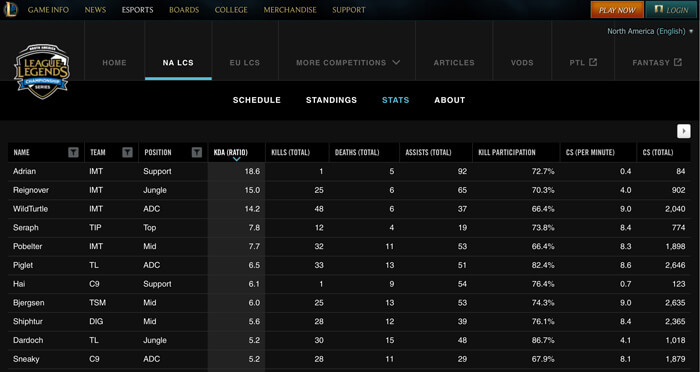This screenshot has height=372, width=700.
Task: Open the Name column filter icon
Action: click(x=73, y=152)
